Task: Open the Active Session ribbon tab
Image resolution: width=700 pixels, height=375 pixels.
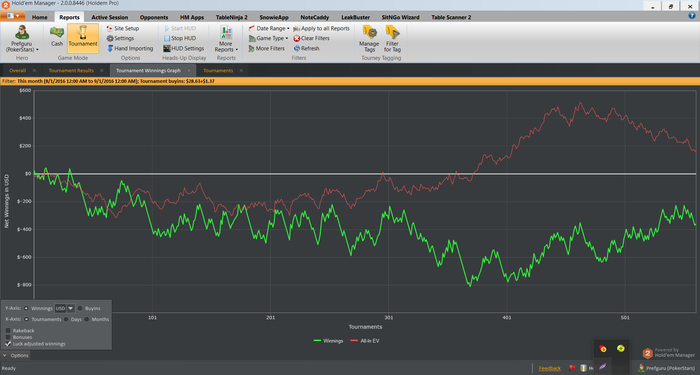Action: pos(109,17)
